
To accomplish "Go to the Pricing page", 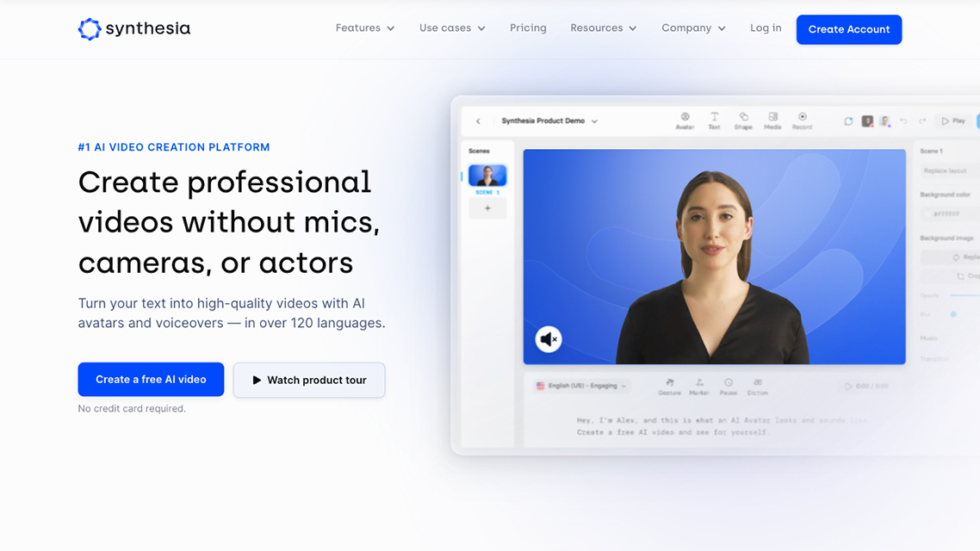I will (x=528, y=28).
